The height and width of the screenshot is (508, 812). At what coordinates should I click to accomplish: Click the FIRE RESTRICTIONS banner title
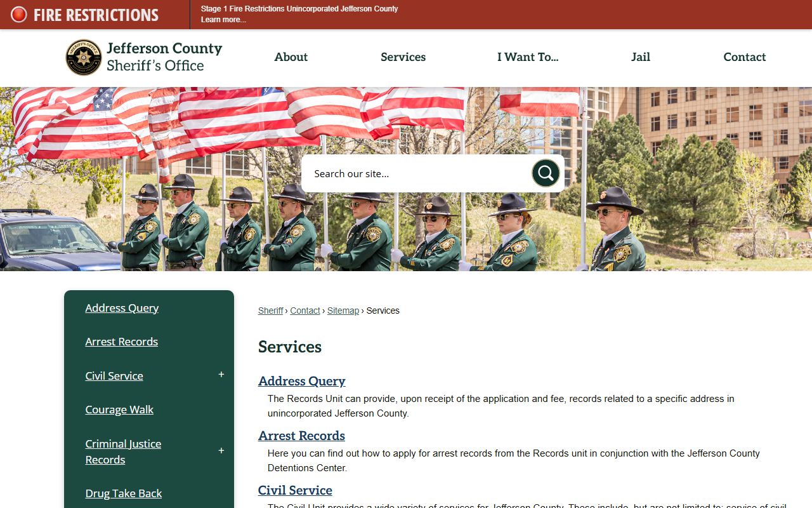(x=96, y=15)
